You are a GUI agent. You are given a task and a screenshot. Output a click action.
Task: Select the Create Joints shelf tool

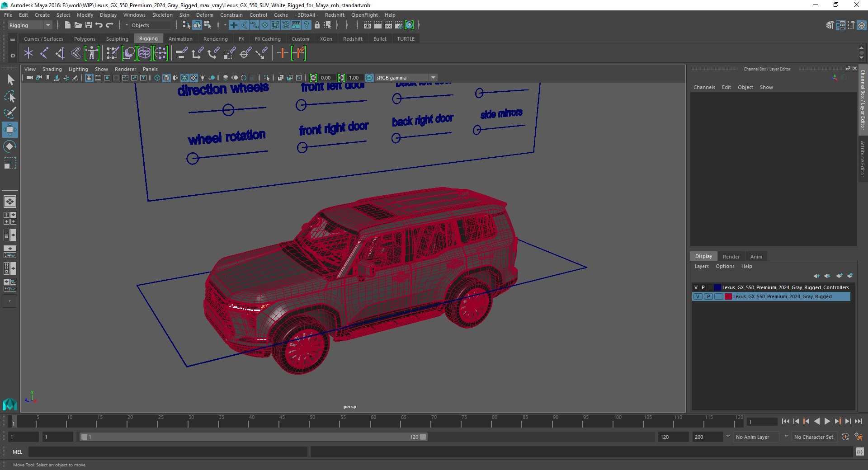44,53
